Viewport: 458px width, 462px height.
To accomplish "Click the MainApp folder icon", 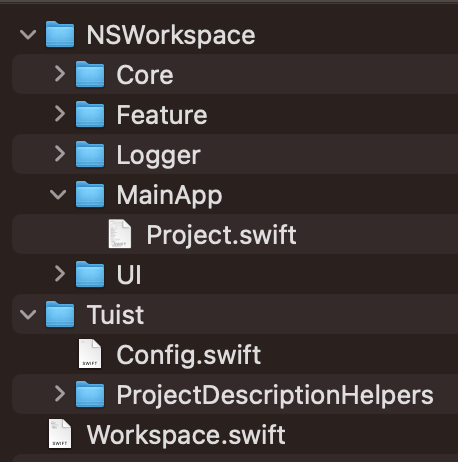I will tap(90, 194).
